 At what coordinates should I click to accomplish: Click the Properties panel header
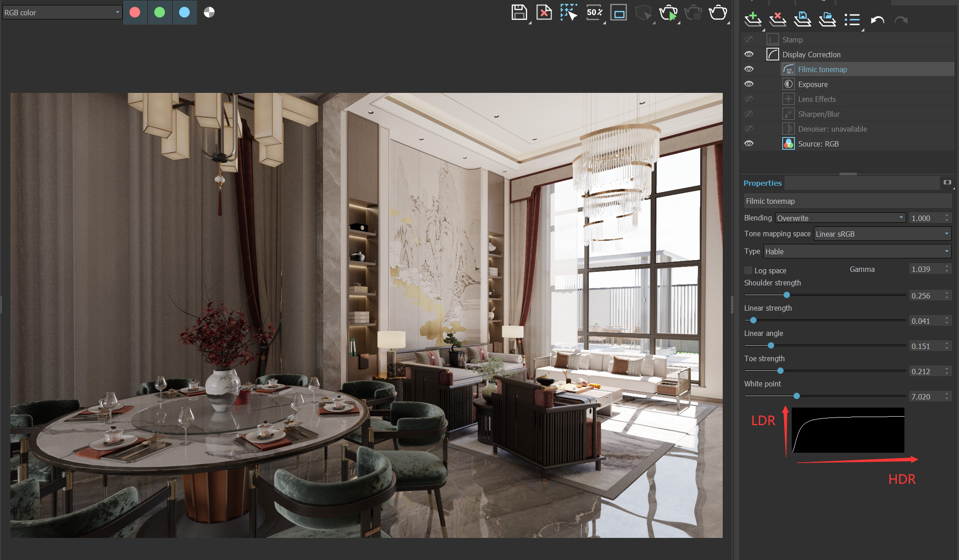coord(762,183)
